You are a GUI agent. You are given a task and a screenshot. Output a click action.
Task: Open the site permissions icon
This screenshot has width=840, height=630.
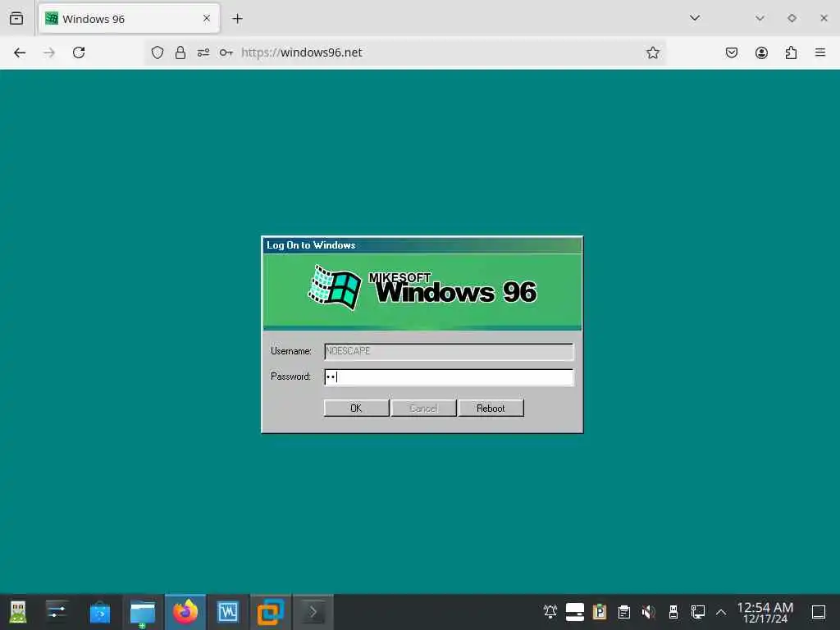tap(203, 52)
